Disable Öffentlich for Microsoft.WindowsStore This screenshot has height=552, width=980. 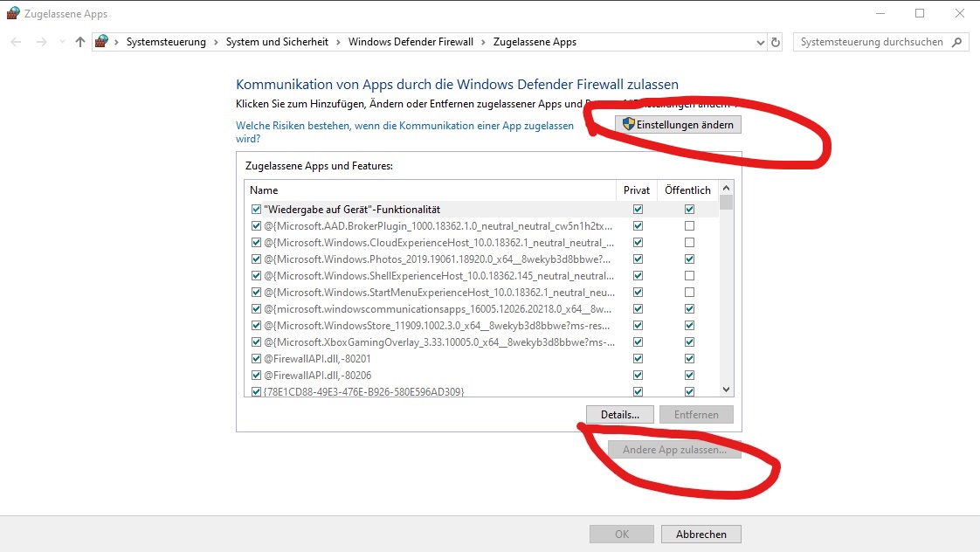(689, 326)
